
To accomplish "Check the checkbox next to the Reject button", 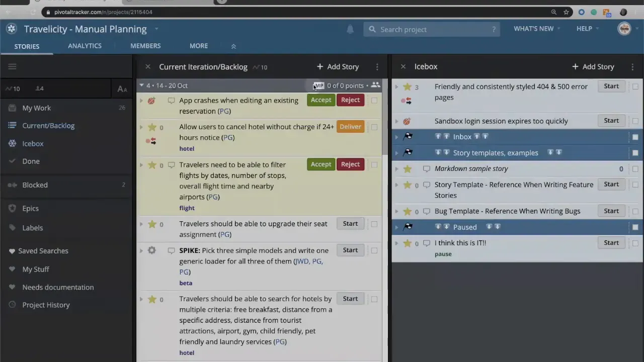I will [x=374, y=100].
